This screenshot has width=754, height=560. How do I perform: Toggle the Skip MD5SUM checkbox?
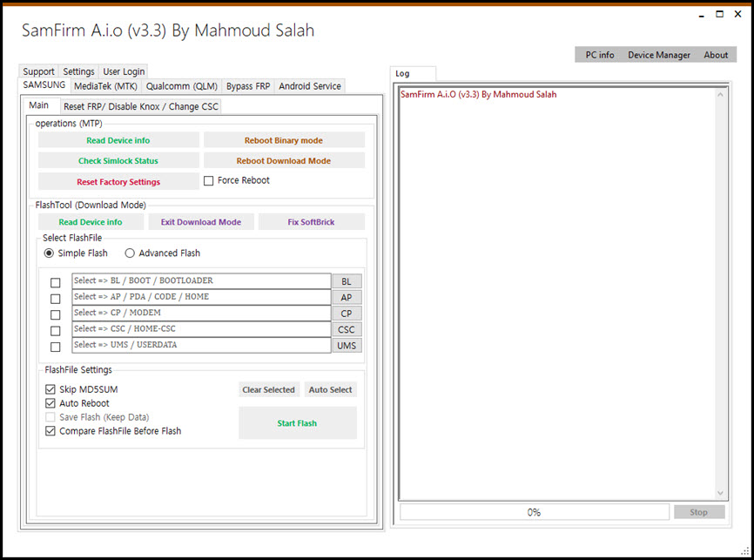(x=50, y=389)
